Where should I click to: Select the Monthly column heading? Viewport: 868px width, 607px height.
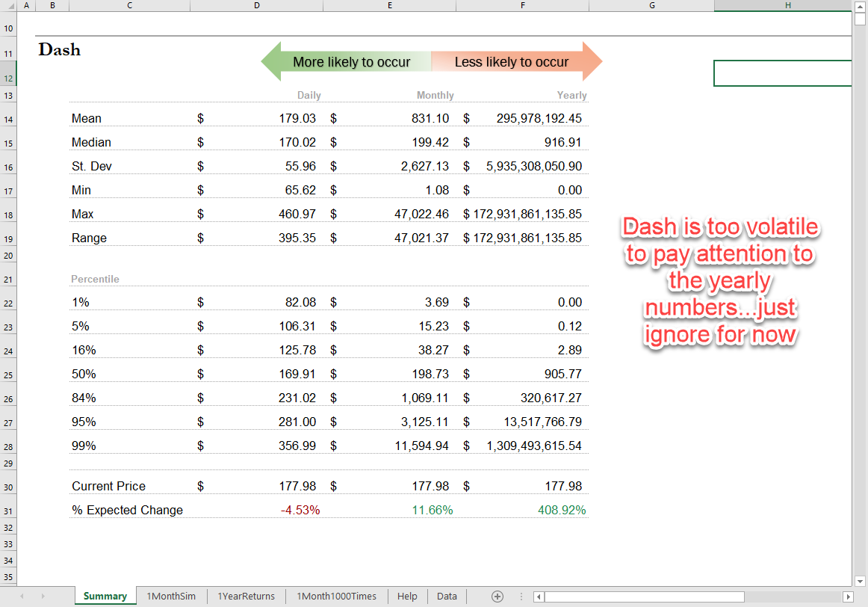pyautogui.click(x=435, y=95)
